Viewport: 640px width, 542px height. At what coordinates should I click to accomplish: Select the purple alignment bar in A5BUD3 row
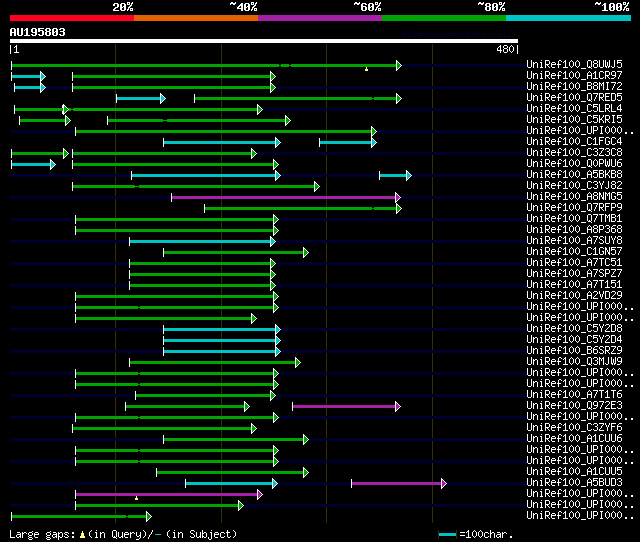399,484
